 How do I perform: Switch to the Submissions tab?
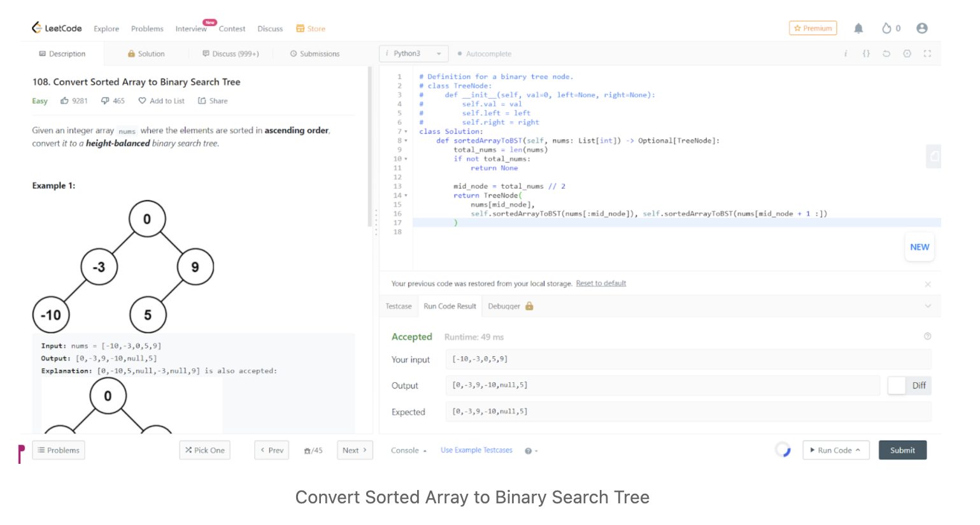click(315, 54)
